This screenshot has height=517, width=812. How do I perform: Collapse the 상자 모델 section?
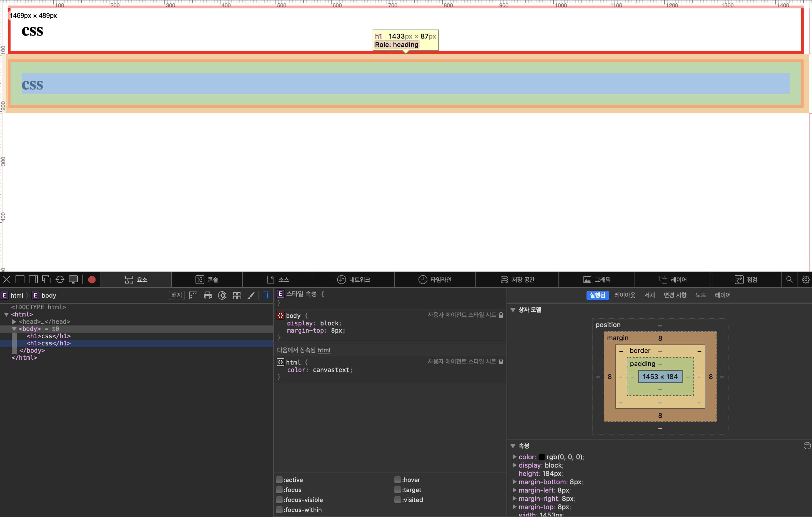(513, 310)
